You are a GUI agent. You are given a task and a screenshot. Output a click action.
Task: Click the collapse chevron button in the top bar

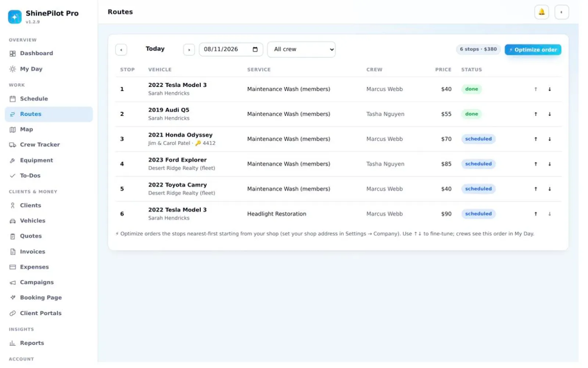tap(561, 12)
